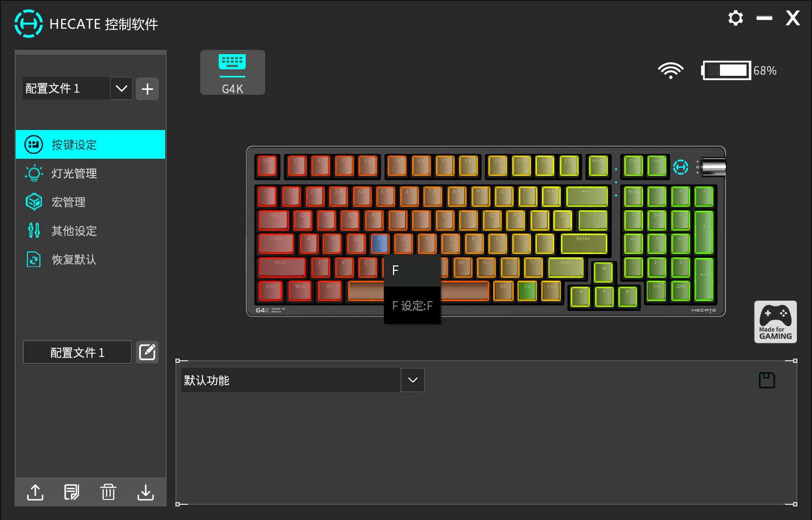
Task: Open settings gear icon
Action: click(x=735, y=18)
